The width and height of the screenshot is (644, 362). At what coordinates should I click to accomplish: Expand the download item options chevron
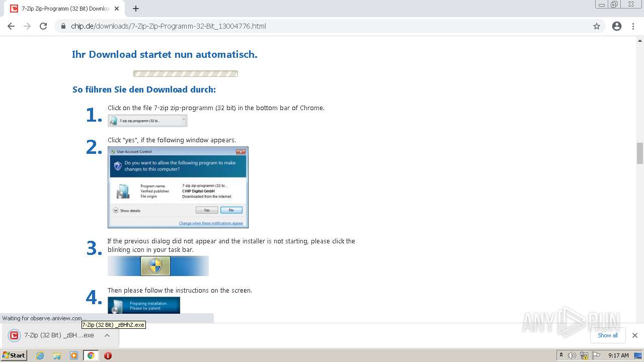(107, 335)
